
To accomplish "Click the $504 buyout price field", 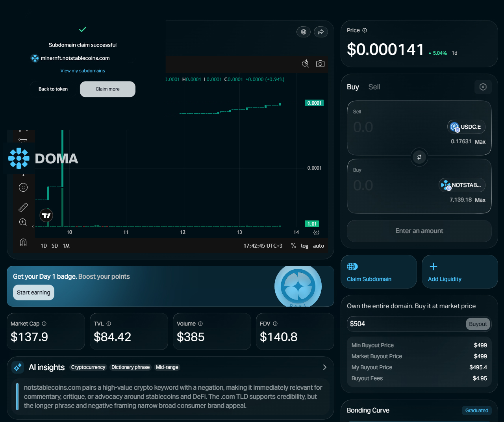I will pos(406,324).
